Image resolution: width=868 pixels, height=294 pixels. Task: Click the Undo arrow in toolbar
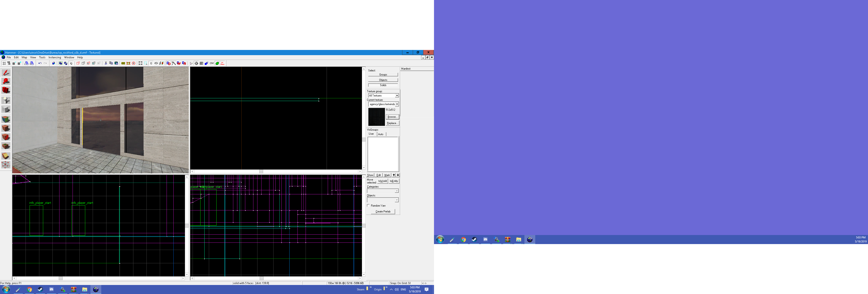click(40, 63)
